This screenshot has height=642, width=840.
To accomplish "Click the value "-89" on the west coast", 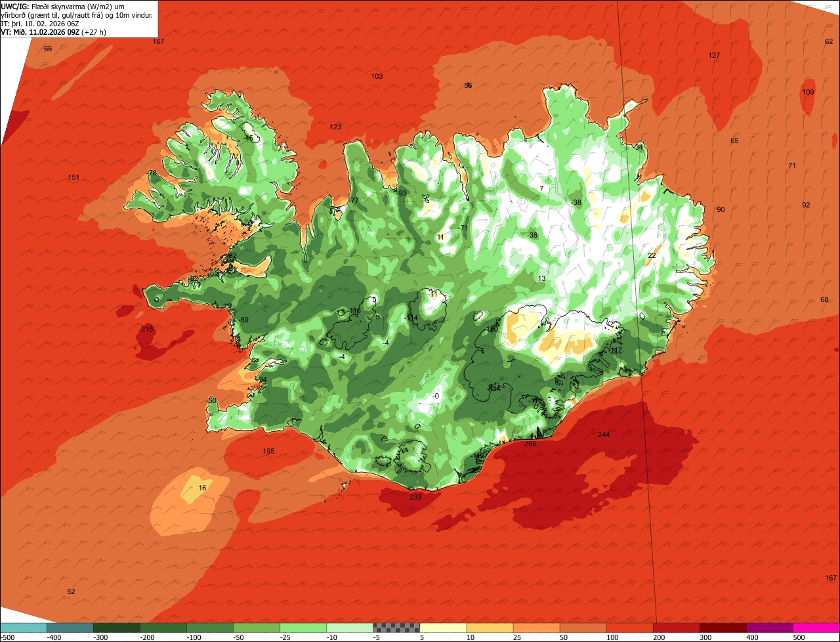I will [243, 320].
